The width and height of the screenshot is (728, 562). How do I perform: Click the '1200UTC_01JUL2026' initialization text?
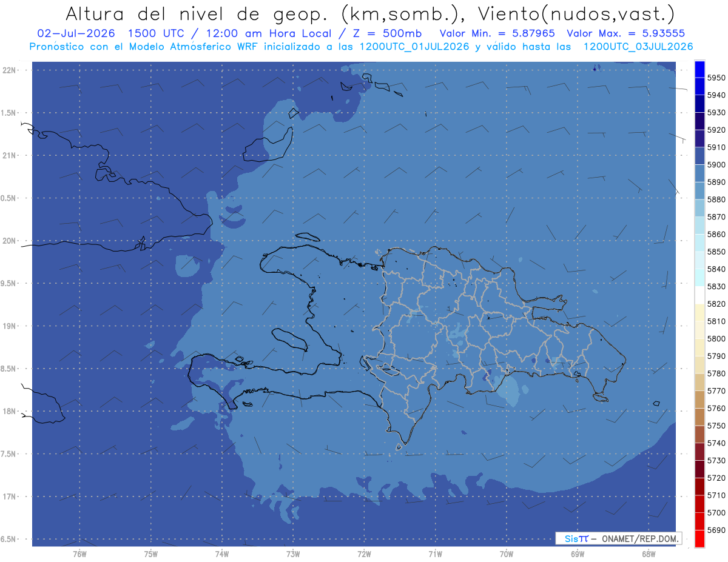tap(414, 47)
